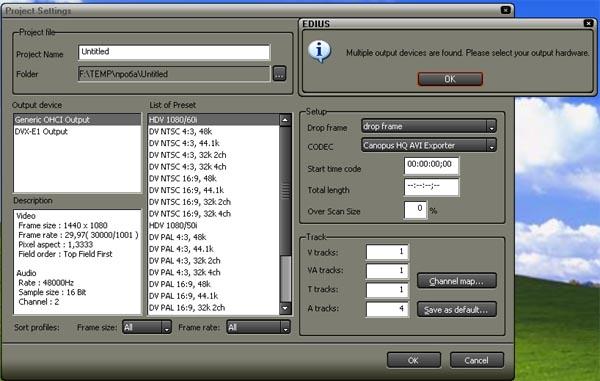Screen dimensions: 600x381
Task: Choose DV NTSC 16:9, 48k preset
Action: coord(214,179)
